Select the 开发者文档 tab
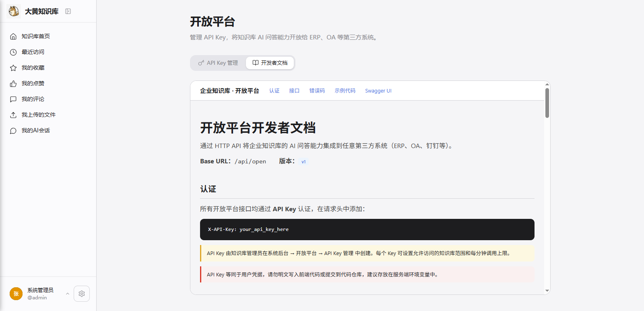The width and height of the screenshot is (644, 311). click(270, 63)
